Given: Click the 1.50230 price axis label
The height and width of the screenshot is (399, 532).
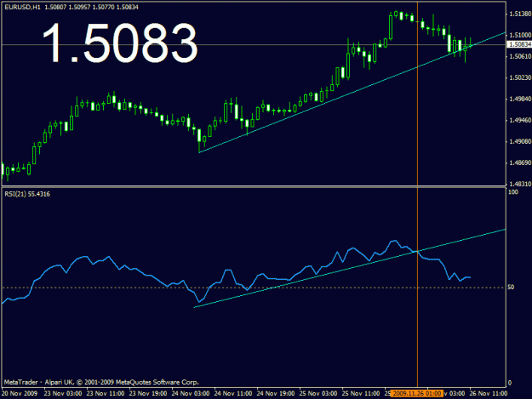Looking at the screenshot, I should point(519,77).
